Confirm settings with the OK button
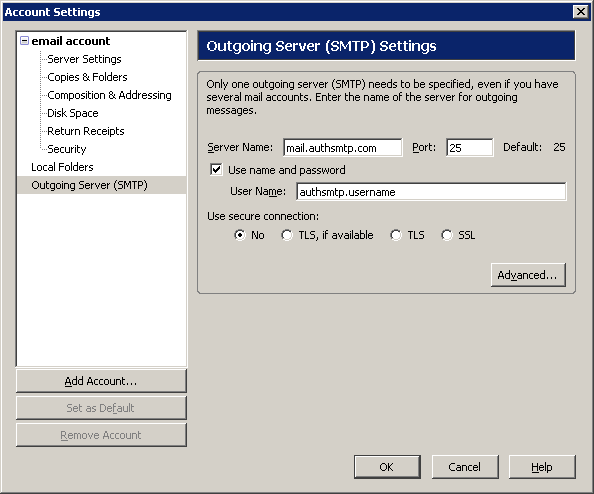The image size is (594, 494). click(387, 467)
